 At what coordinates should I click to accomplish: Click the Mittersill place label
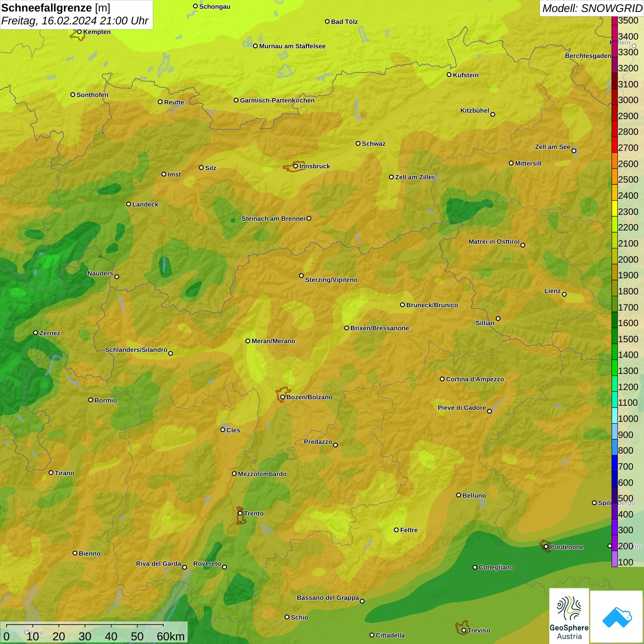click(x=528, y=163)
